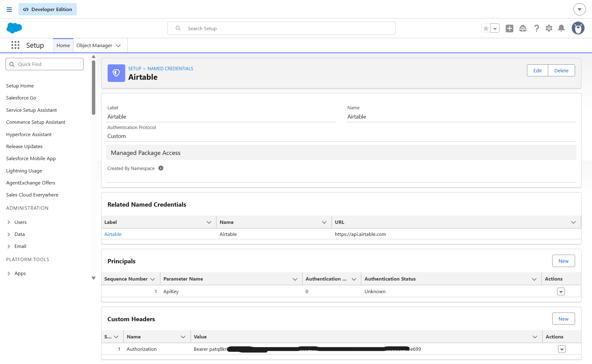Viewport: 592px width, 364px height.
Task: Click New in Custom Headers section
Action: coord(563,319)
